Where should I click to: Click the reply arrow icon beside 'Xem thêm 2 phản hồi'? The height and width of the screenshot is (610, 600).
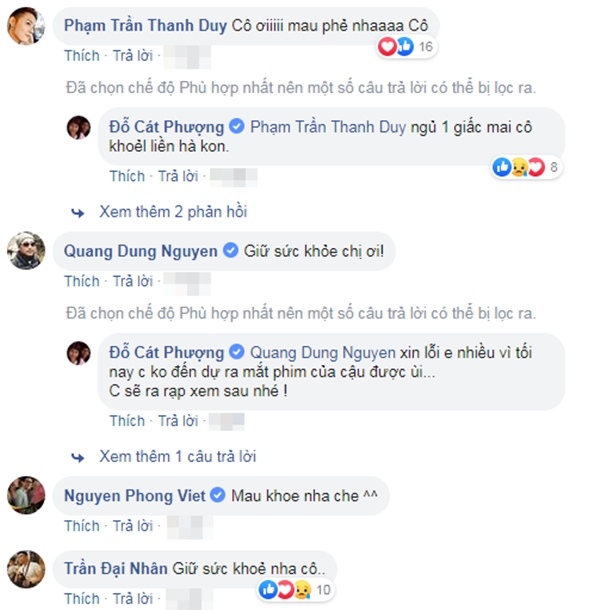pyautogui.click(x=78, y=212)
